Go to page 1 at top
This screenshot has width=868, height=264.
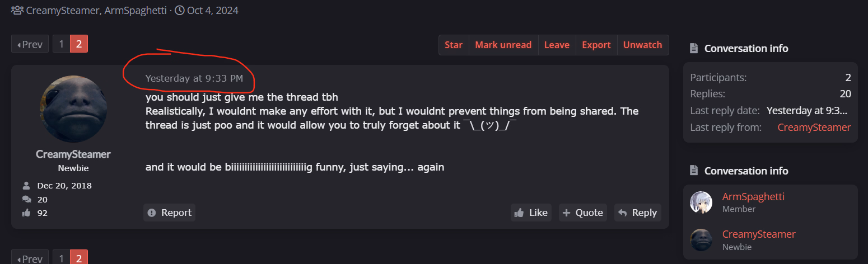(x=61, y=44)
